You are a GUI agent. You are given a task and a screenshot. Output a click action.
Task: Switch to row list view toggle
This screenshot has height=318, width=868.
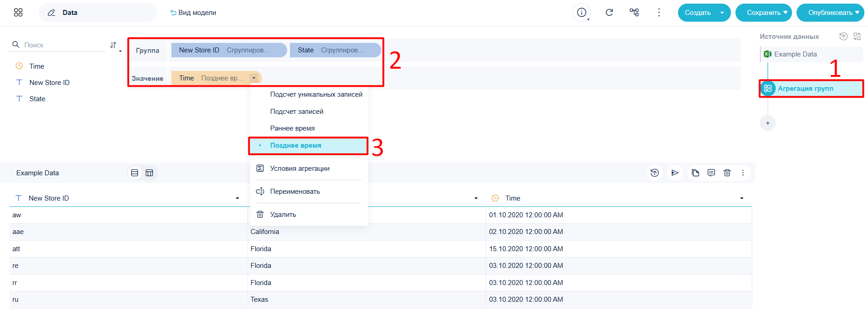(134, 173)
